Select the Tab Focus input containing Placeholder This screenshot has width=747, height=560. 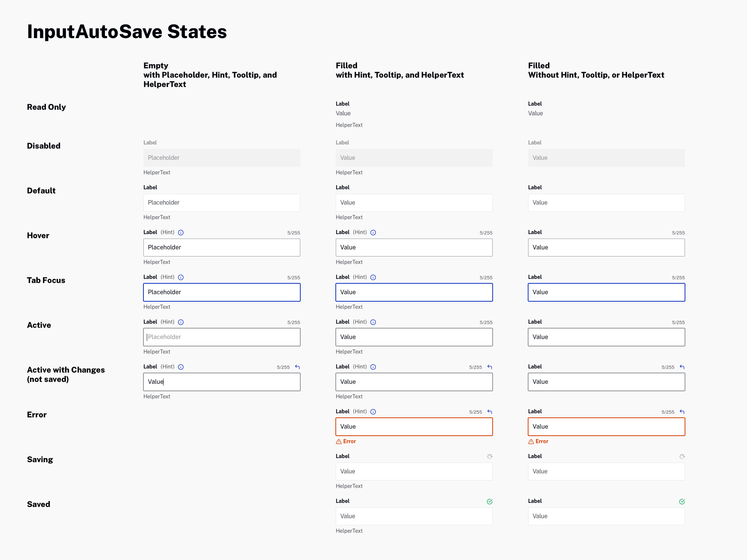(221, 292)
